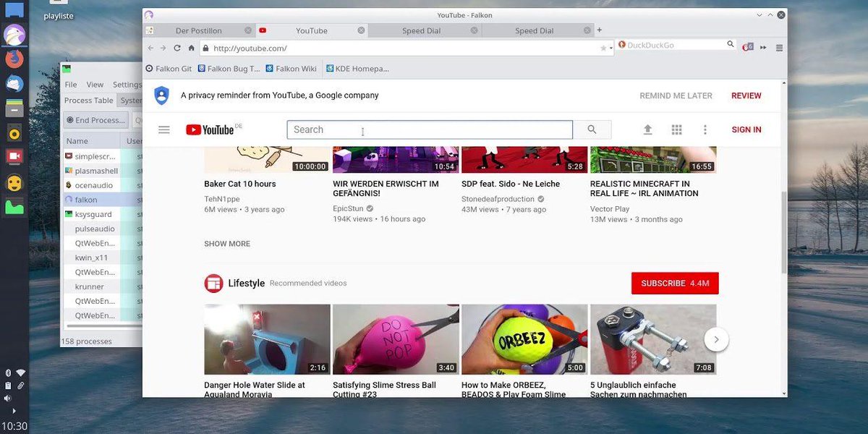This screenshot has width=868, height=434.
Task: Click the YouTube upload icon
Action: [x=647, y=129]
